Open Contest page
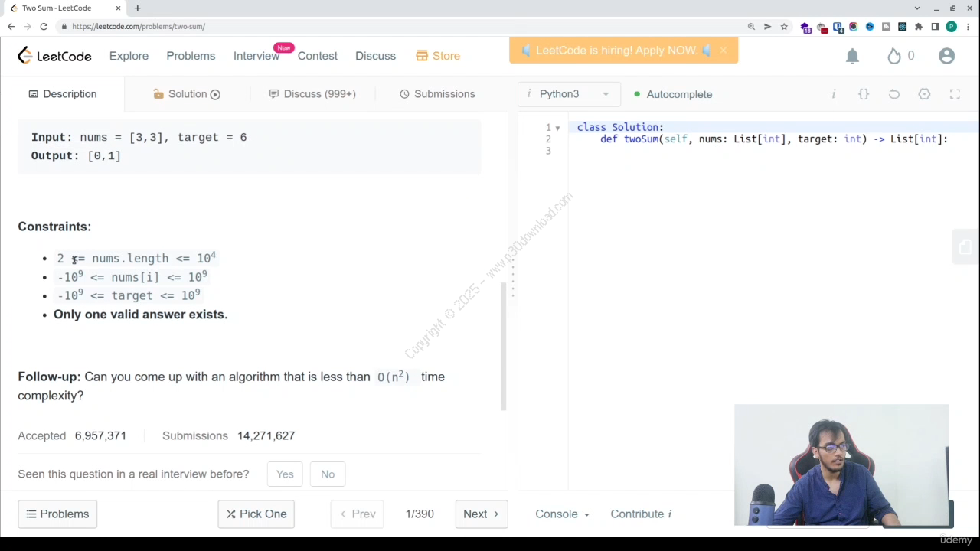The image size is (980, 551). click(x=317, y=56)
